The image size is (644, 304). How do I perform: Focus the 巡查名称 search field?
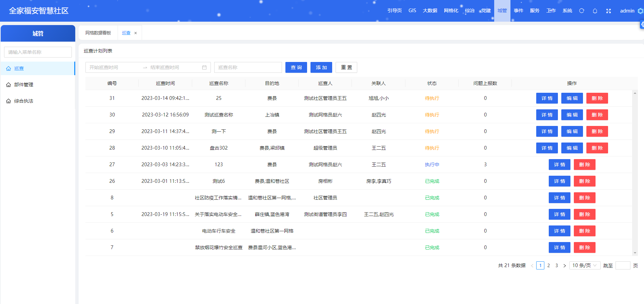(248, 67)
